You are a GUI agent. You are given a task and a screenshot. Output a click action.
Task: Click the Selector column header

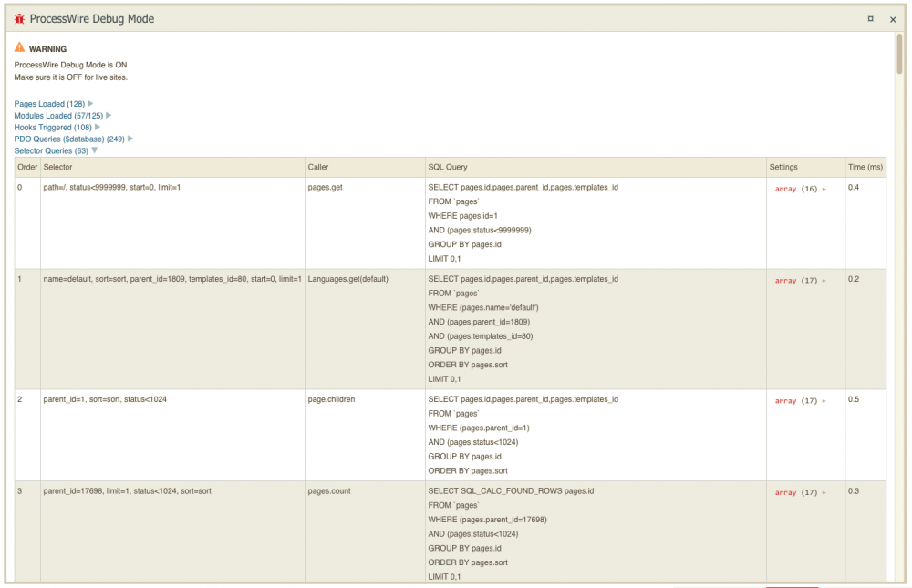point(58,167)
